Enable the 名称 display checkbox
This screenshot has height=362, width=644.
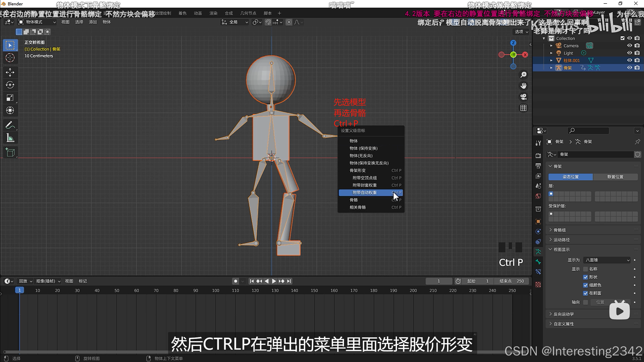click(x=586, y=269)
